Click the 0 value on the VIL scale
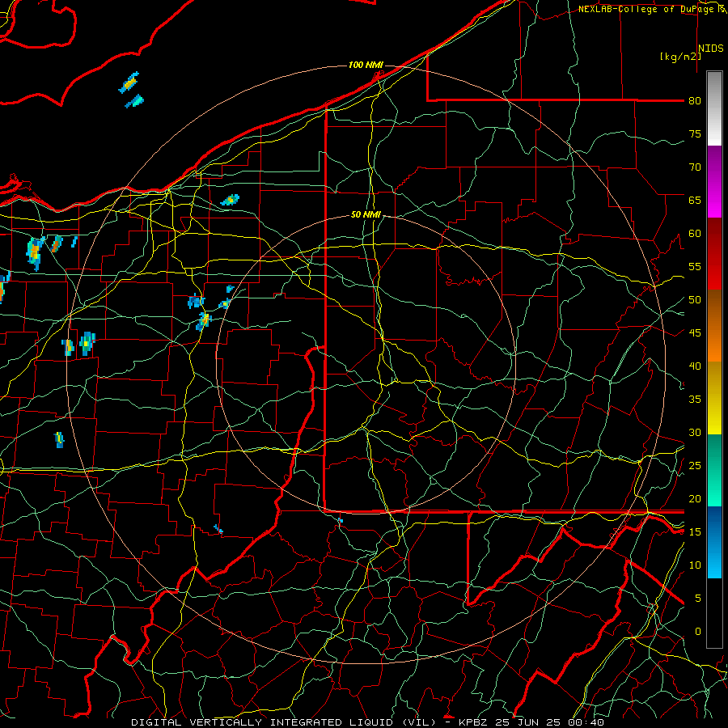728x728 pixels. point(698,632)
